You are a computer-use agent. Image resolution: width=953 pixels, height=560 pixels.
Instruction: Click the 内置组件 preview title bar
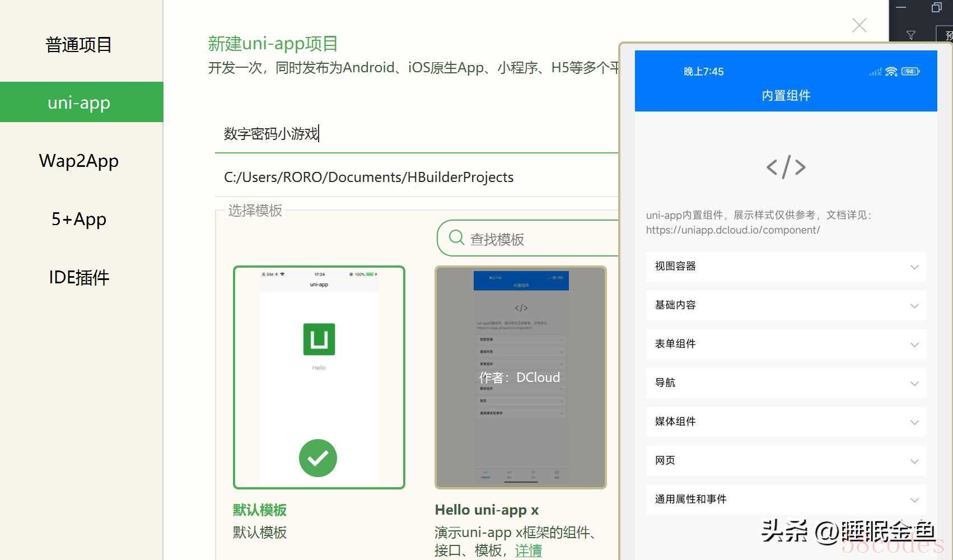[786, 95]
